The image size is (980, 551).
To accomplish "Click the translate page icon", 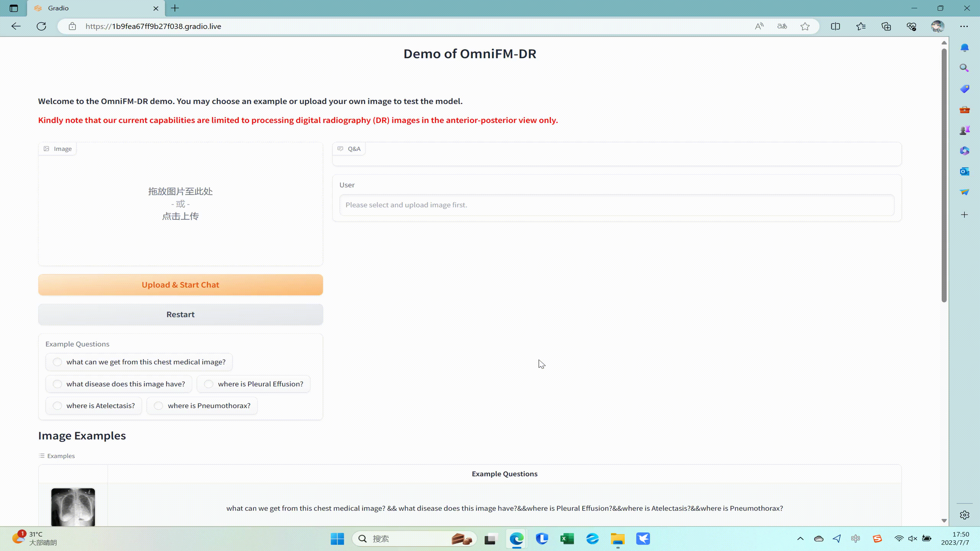I will [x=782, y=26].
